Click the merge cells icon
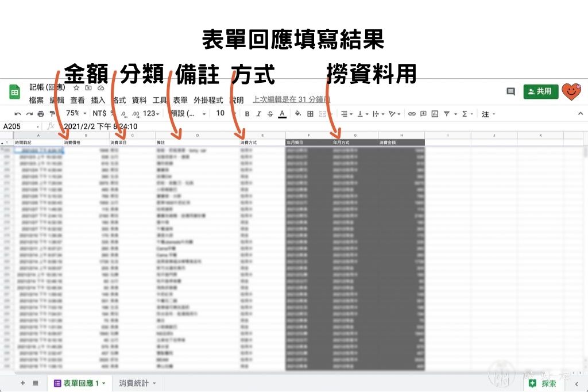The height and width of the screenshot is (392, 588). [x=322, y=114]
